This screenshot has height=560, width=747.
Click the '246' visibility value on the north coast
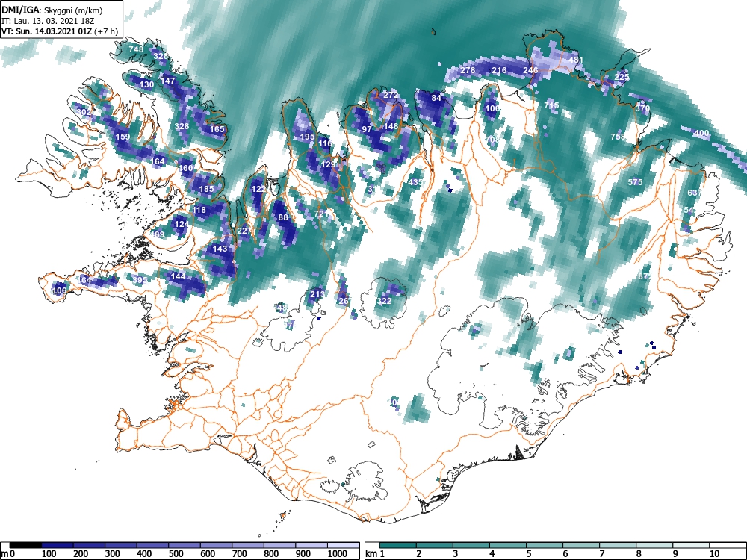pos(530,70)
